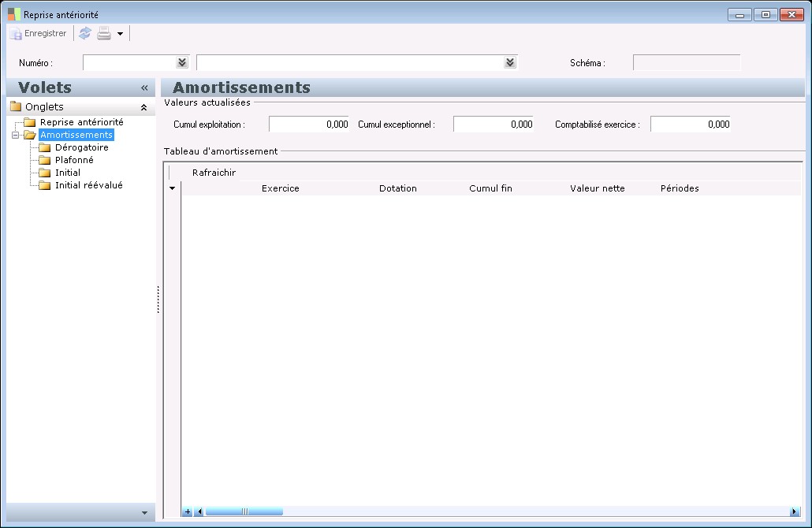Click the Exercice column header

tap(280, 188)
